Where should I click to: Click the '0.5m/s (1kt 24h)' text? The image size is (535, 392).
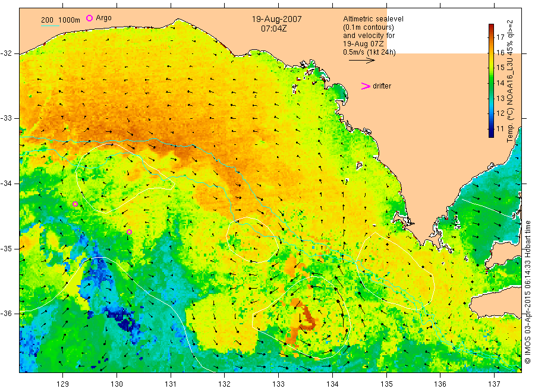(x=369, y=52)
